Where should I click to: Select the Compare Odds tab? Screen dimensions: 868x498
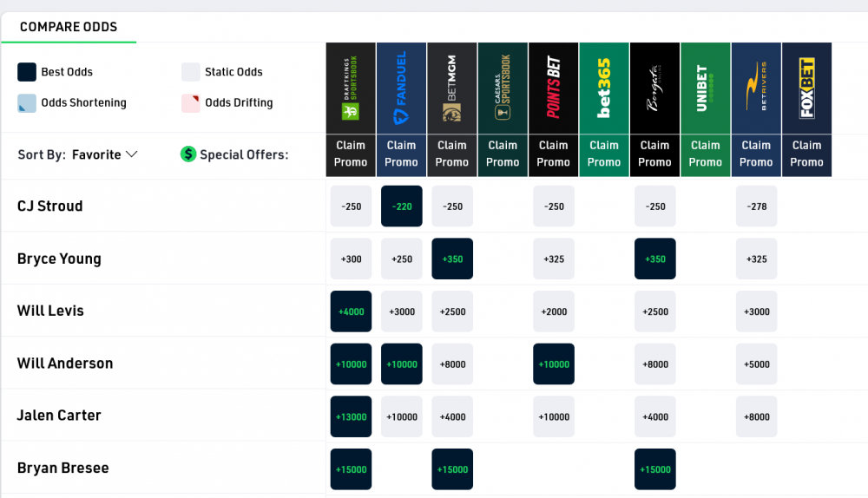click(x=69, y=27)
